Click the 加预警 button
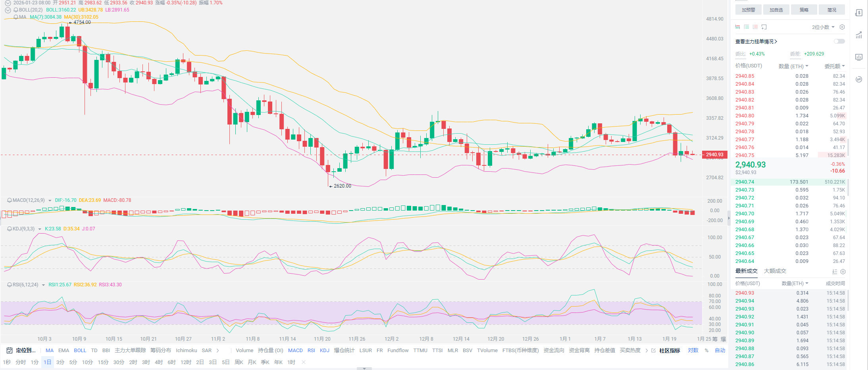Screen dimensions: 868x370 click(748, 10)
